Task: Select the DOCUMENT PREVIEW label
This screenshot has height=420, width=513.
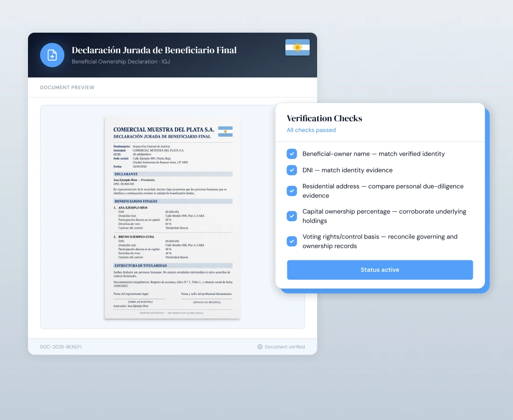Action: [x=67, y=87]
